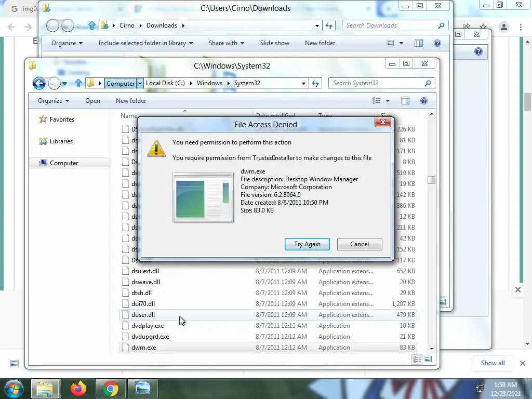Expand the Computer breadcrumb dropdown arrow
Viewport: 532px width, 399px height.
coord(140,84)
